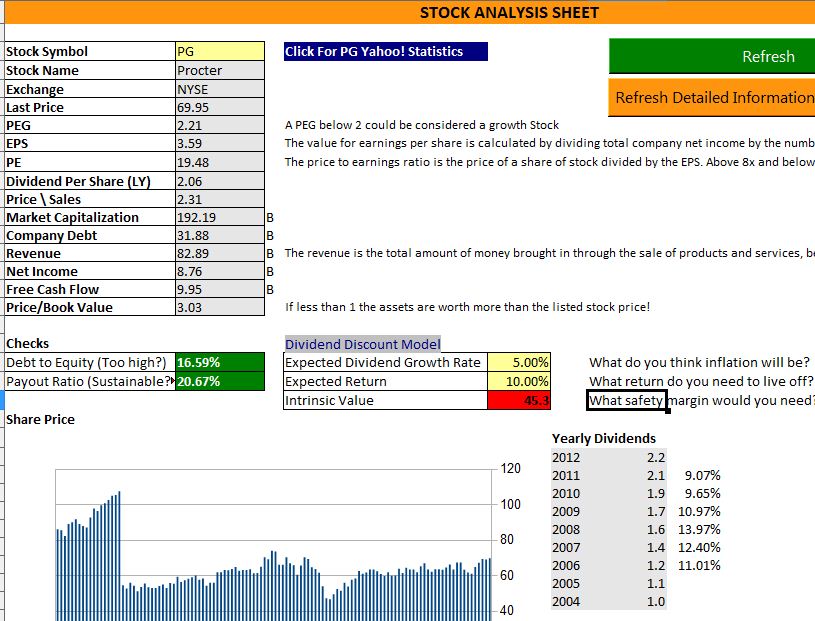
Task: Click the Net Income value 8.76
Action: coord(220,271)
